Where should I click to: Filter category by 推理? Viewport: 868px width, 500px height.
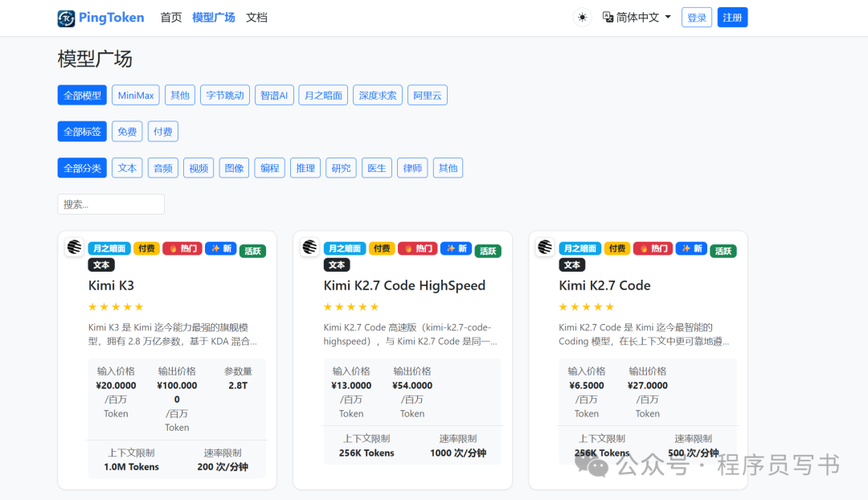click(x=305, y=168)
